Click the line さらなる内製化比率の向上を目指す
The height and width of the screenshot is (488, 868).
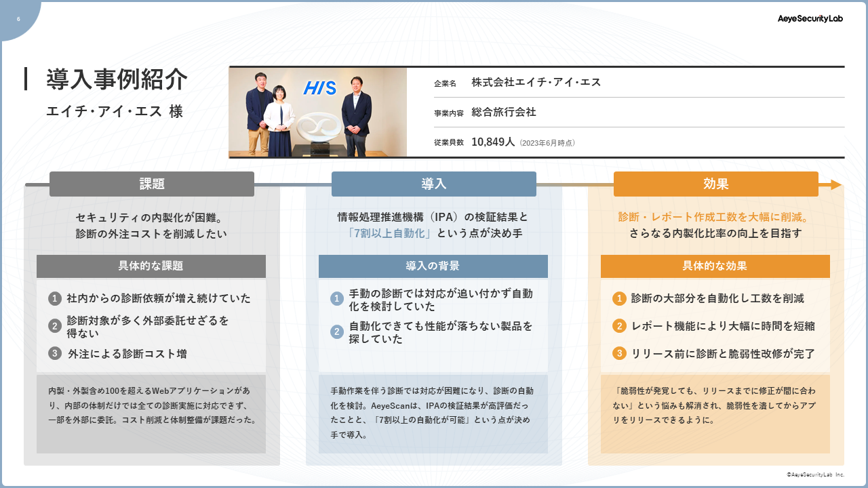[715, 234]
